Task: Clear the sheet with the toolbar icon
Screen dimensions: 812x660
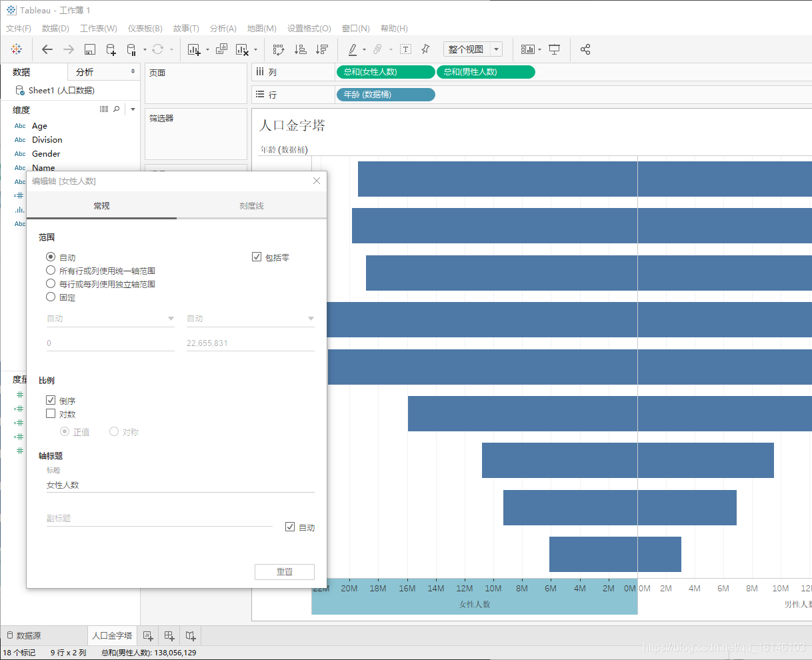Action: pyautogui.click(x=242, y=49)
